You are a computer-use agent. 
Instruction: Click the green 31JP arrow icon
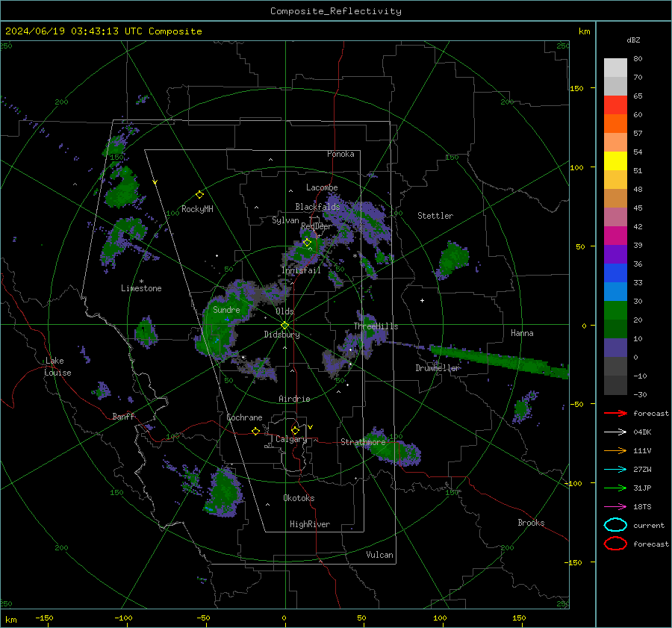(x=615, y=488)
